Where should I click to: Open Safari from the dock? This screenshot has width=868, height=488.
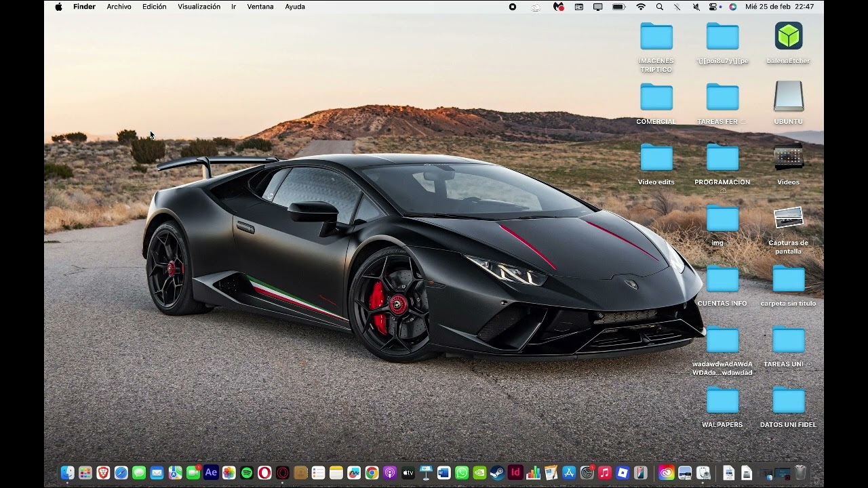click(121, 472)
